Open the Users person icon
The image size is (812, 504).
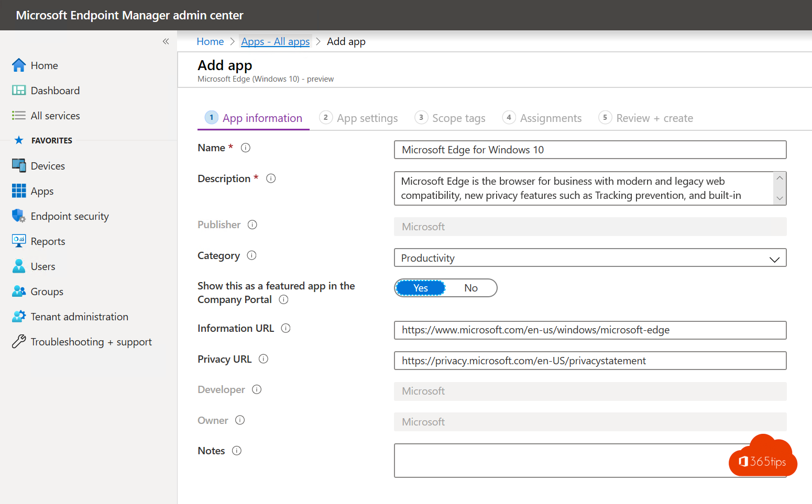click(19, 266)
